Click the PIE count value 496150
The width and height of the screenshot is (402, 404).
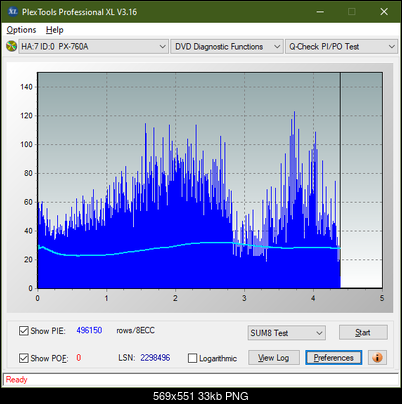point(89,330)
